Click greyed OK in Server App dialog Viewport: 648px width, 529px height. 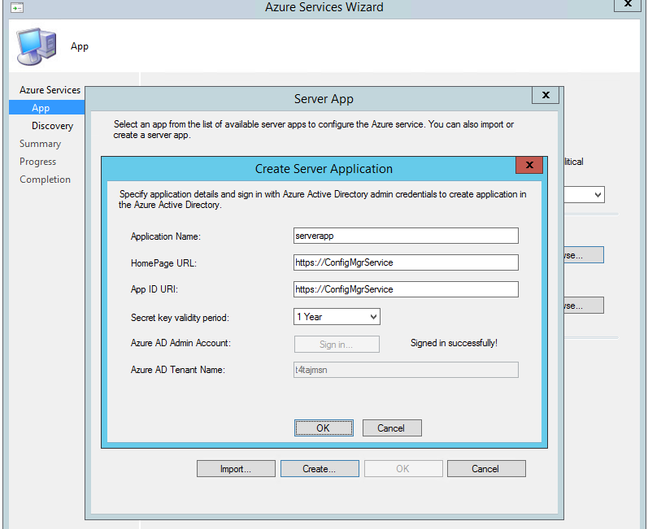(x=403, y=469)
